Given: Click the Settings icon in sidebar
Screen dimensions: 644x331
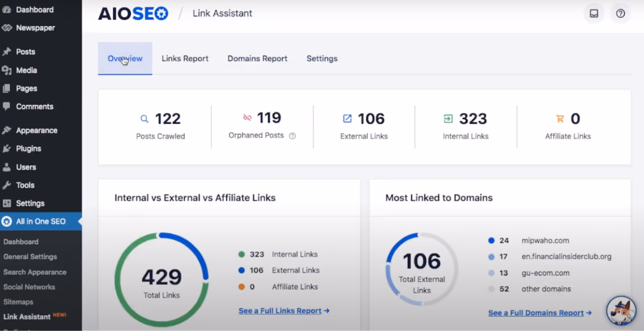Looking at the screenshot, I should coord(6,203).
